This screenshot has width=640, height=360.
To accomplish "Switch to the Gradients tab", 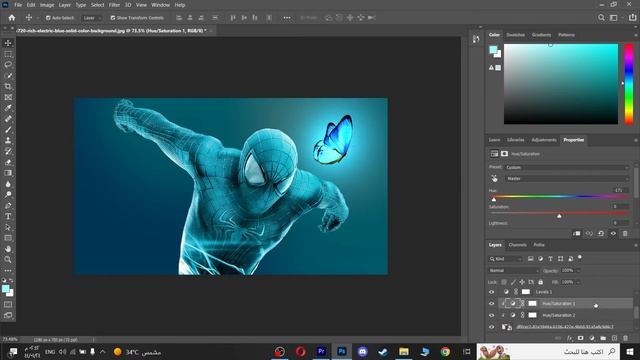I will pyautogui.click(x=541, y=35).
